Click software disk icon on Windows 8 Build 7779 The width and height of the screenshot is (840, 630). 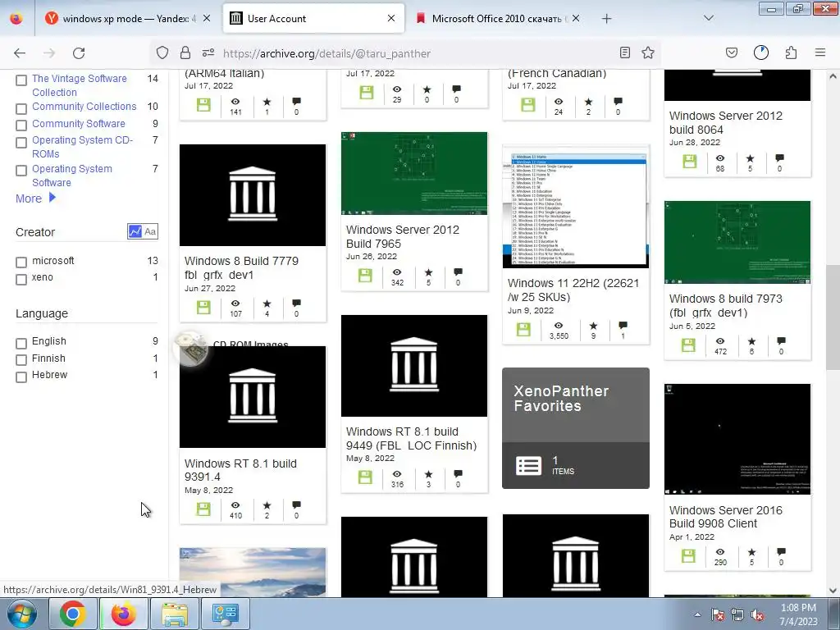pyautogui.click(x=203, y=308)
